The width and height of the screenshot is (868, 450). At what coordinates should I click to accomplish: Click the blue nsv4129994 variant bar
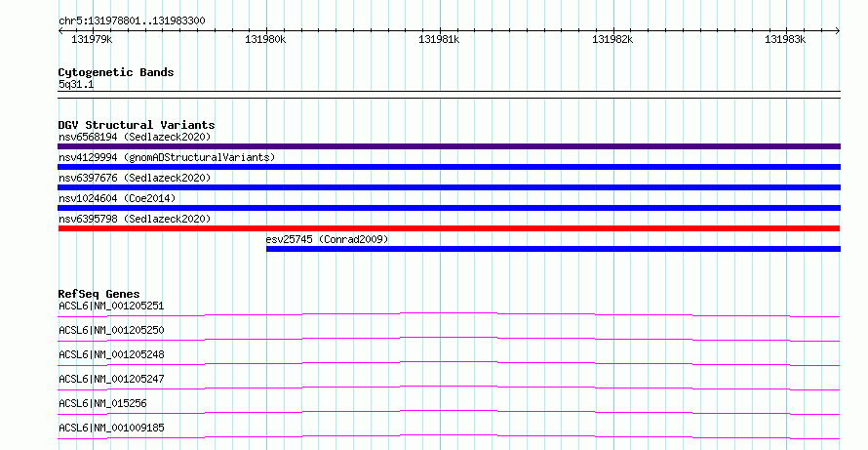pos(449,167)
